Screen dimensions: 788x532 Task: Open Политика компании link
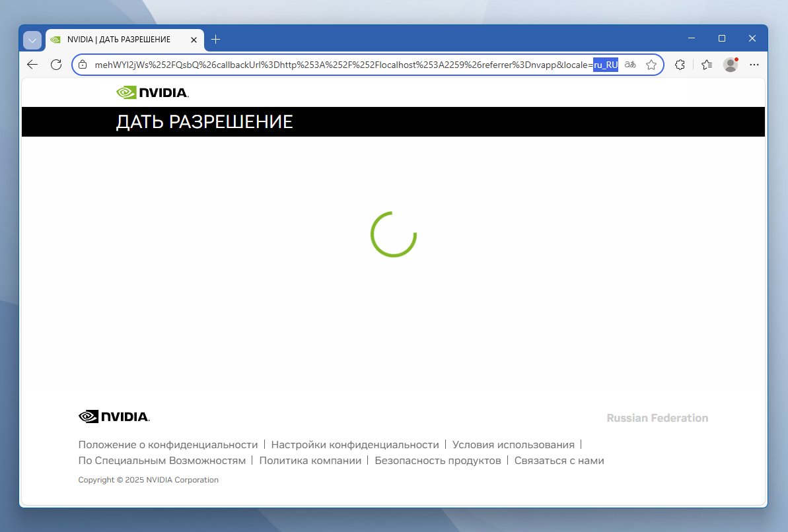[x=310, y=461]
